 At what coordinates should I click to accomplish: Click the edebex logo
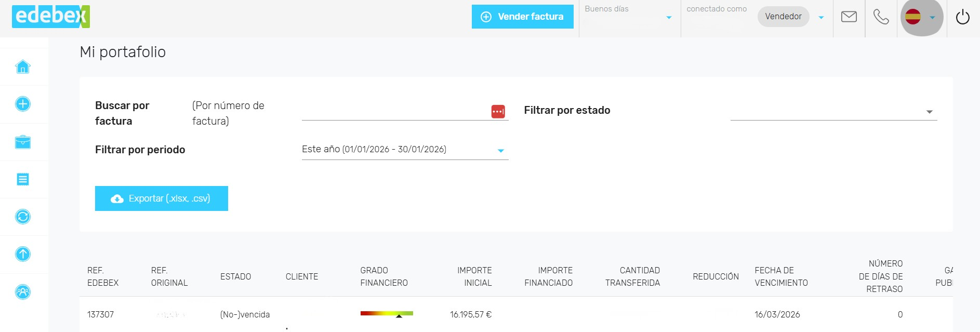[50, 17]
